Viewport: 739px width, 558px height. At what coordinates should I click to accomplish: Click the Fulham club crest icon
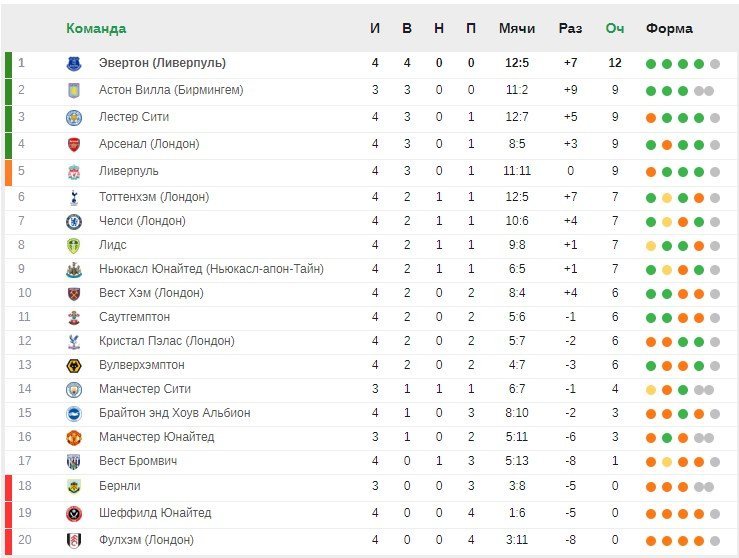(x=74, y=541)
